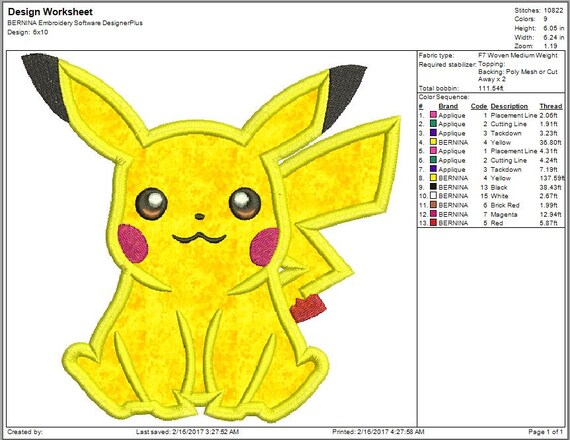Image resolution: width=570 pixels, height=440 pixels.
Task: Click the Fabric type: label
Action: [436, 56]
